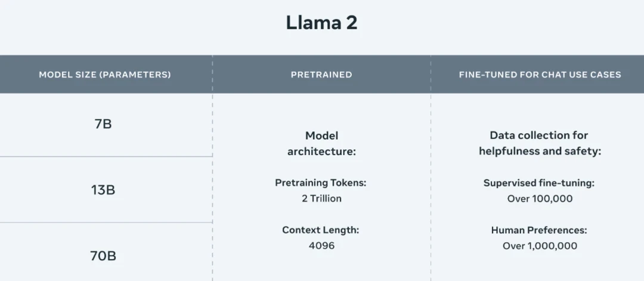Click the Model architecture heading
Viewport: 644px width, 281px height.
[321, 144]
